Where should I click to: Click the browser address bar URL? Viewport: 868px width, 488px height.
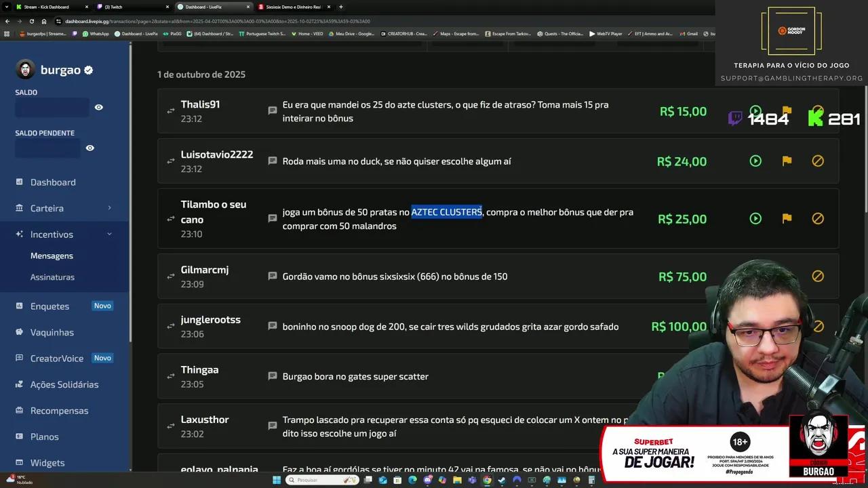(218, 21)
